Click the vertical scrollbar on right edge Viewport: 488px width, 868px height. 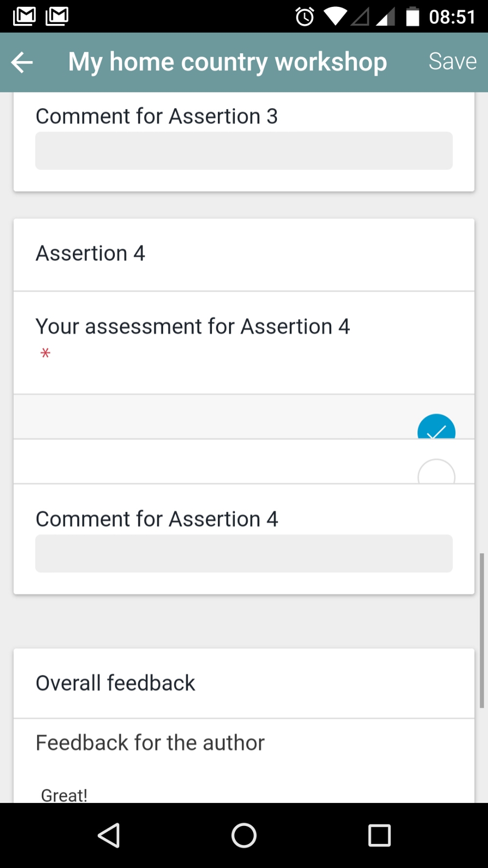coord(482,630)
